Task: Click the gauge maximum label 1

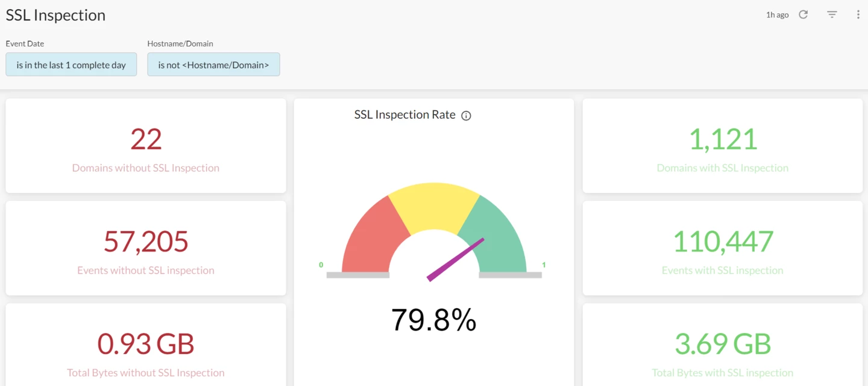Action: coord(544,265)
